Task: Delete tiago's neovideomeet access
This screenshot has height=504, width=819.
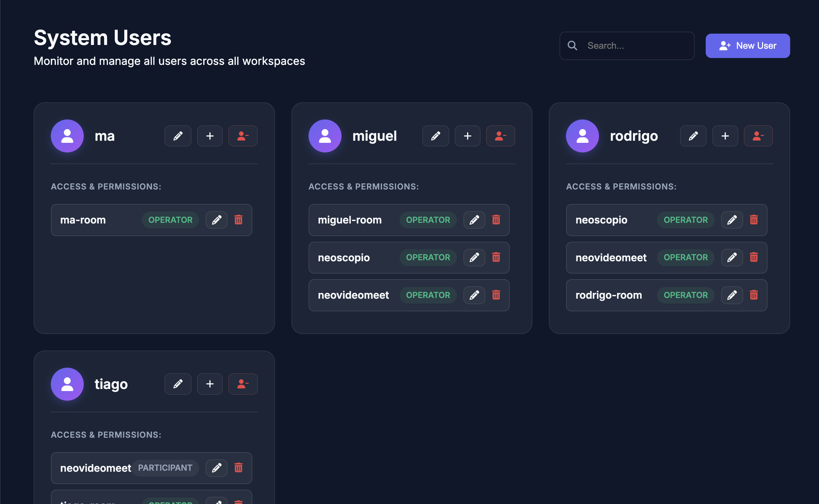Action: tap(239, 468)
